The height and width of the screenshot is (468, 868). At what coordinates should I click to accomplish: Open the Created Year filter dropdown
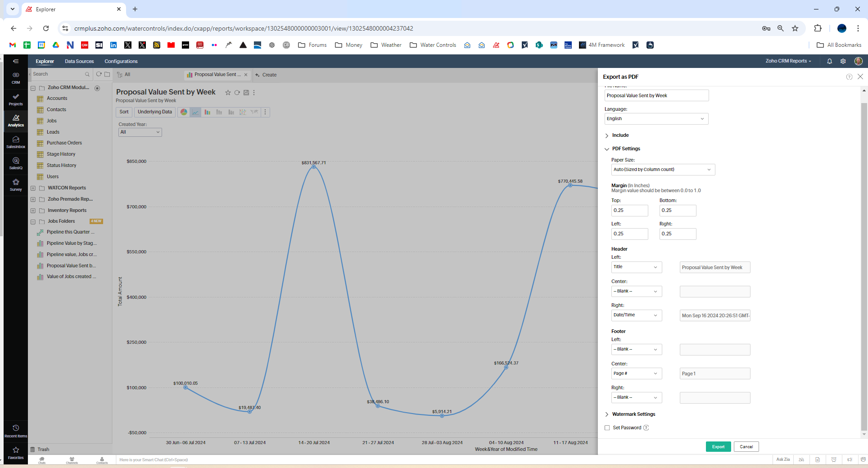click(x=140, y=132)
